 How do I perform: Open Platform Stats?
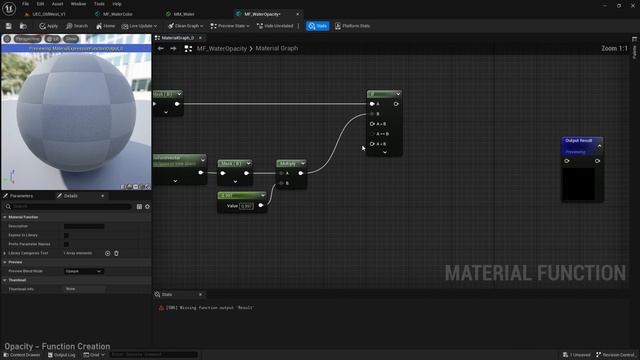click(352, 26)
